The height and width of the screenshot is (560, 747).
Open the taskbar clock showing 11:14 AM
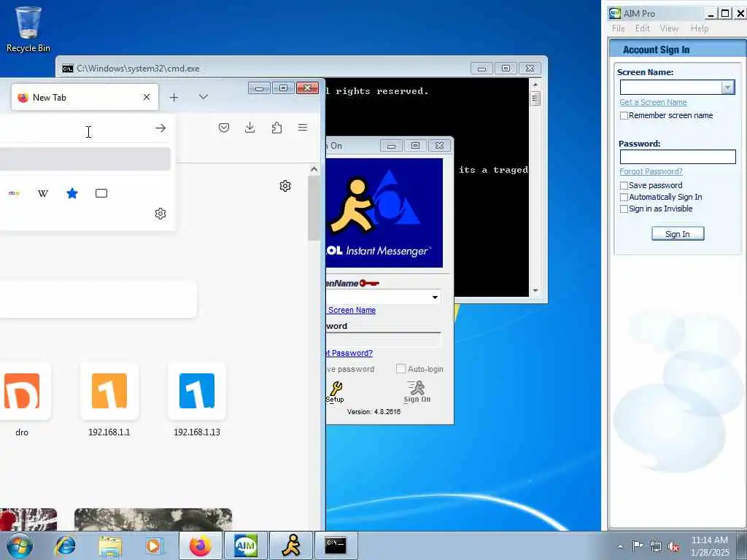pyautogui.click(x=710, y=546)
